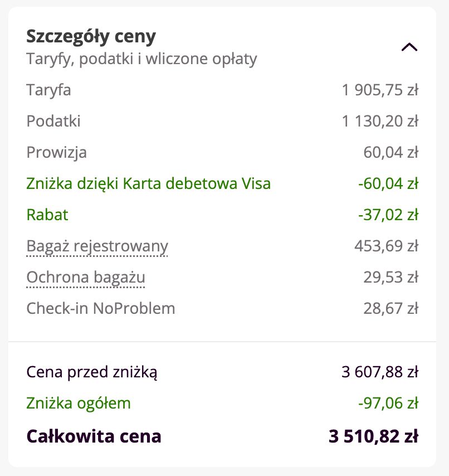The height and width of the screenshot is (476, 449).
Task: Select the 28,67 zł check-in price
Action: click(391, 308)
